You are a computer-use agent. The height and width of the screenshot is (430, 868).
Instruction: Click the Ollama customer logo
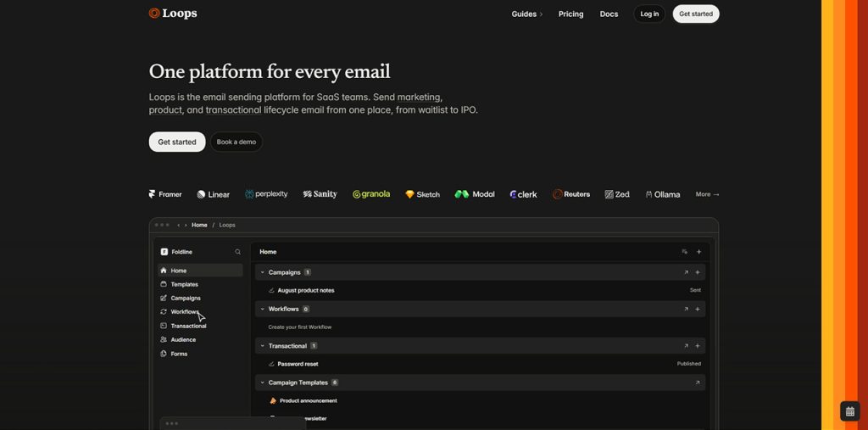[x=663, y=194]
